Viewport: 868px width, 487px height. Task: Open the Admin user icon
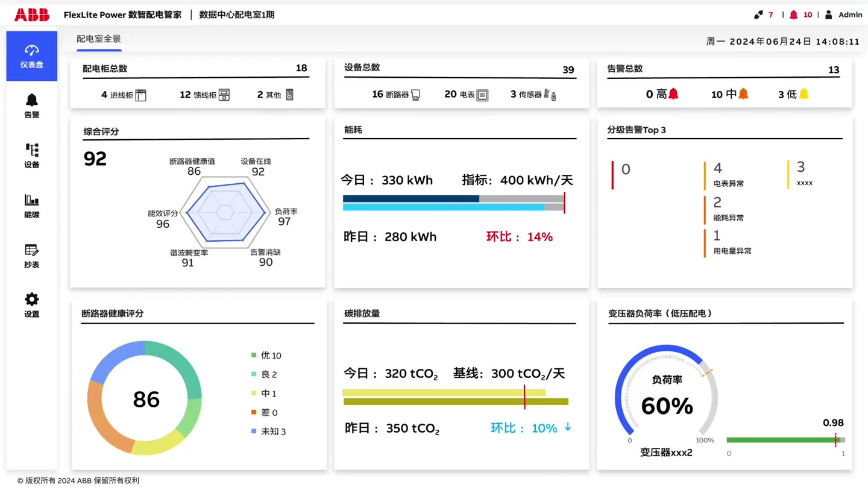(829, 14)
